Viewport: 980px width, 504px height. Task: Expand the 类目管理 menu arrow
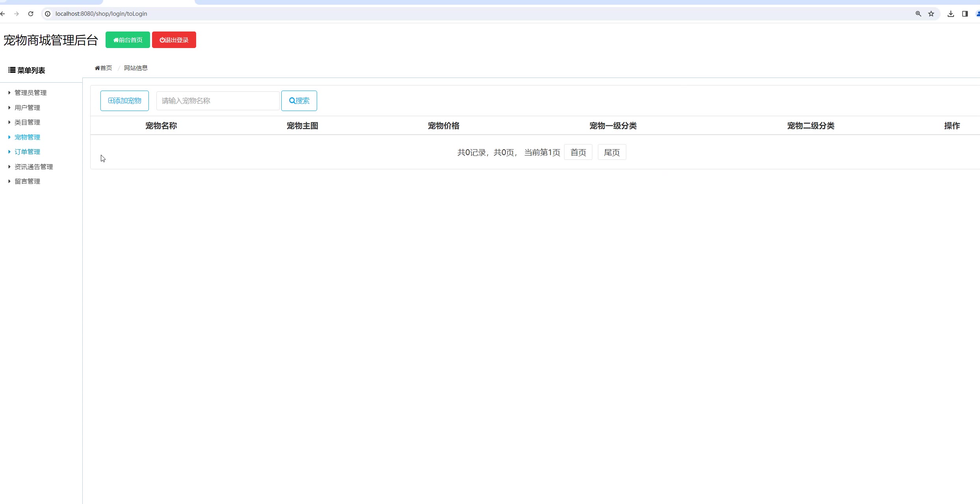[x=9, y=122]
